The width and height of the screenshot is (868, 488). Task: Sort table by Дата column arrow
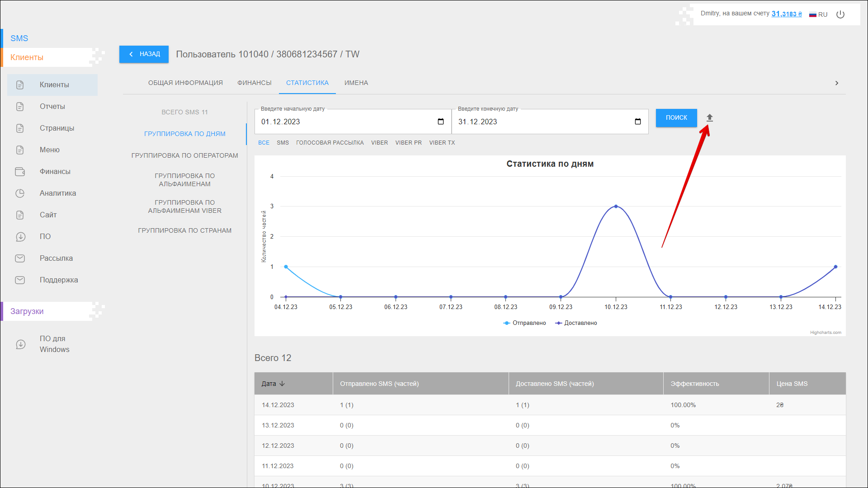(x=282, y=384)
